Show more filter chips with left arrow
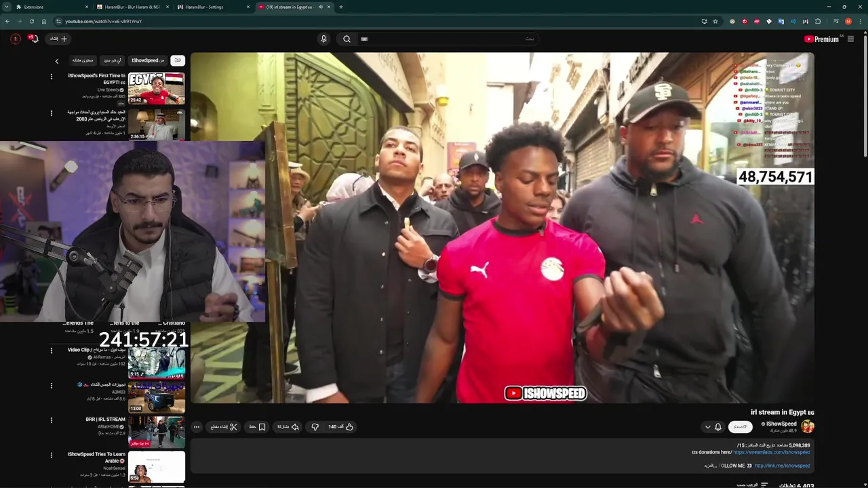This screenshot has width=868, height=488. [57, 61]
